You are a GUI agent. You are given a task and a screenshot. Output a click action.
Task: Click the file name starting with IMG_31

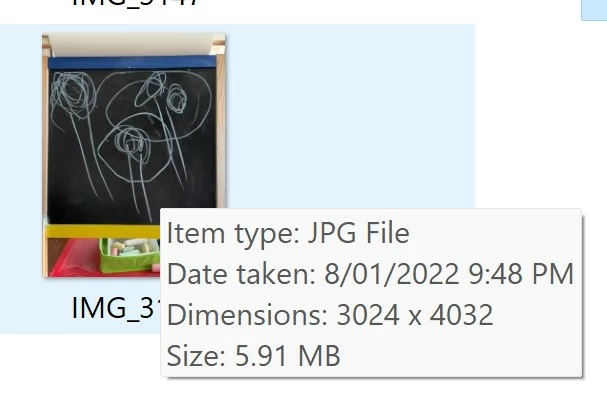[116, 308]
